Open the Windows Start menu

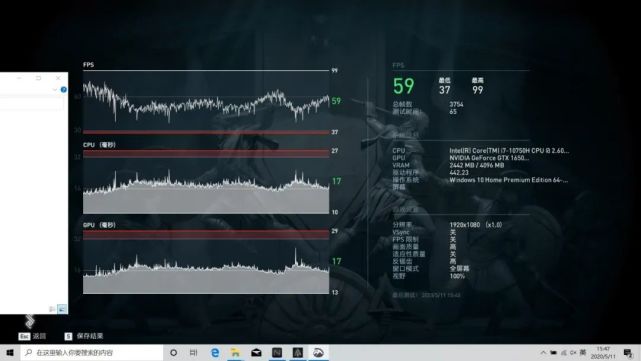pyautogui.click(x=10, y=352)
